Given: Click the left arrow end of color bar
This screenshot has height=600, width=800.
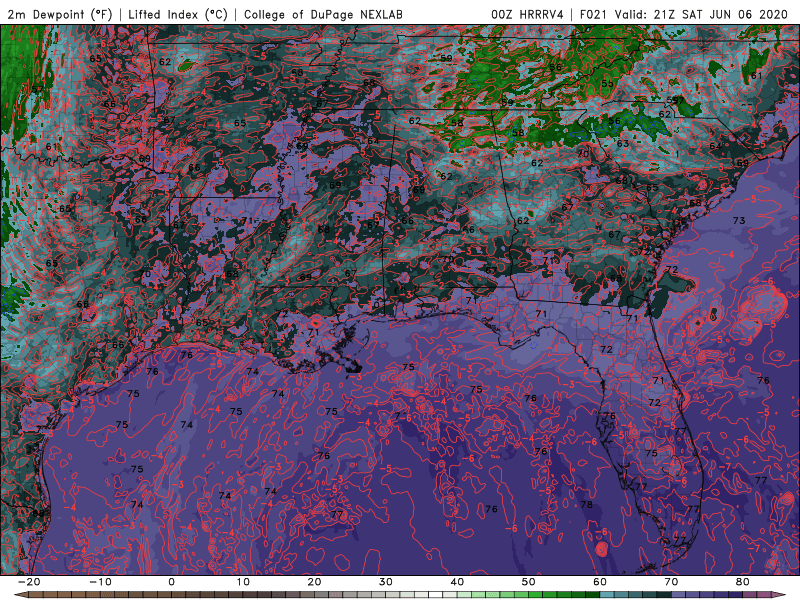Looking at the screenshot, I should pyautogui.click(x=20, y=594).
